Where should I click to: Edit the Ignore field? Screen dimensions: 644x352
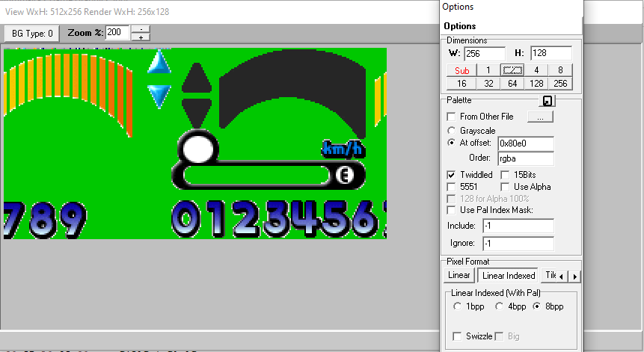[518, 244]
